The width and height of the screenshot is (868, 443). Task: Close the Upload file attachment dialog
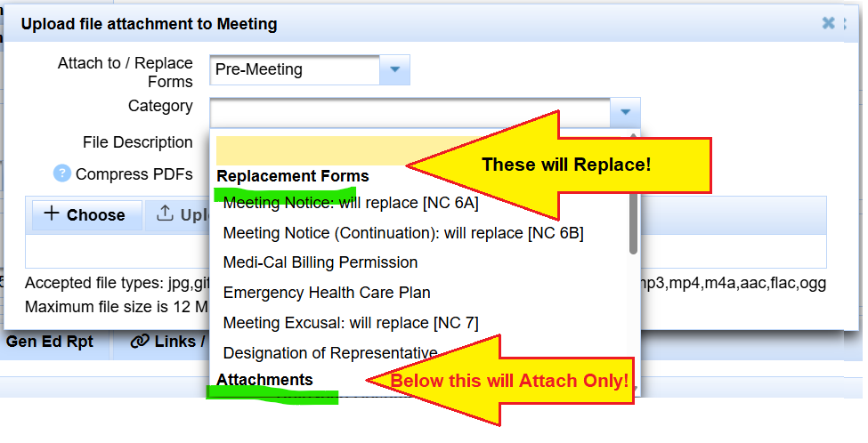coord(828,23)
